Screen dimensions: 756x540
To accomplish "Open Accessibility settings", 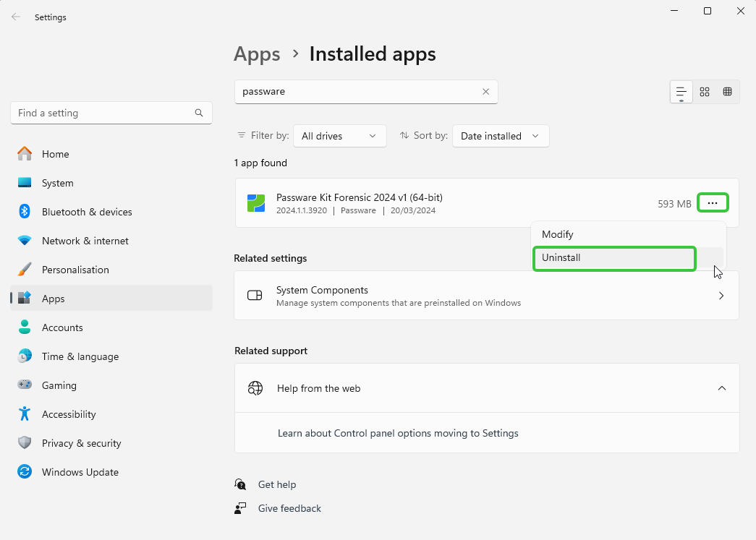I will pyautogui.click(x=111, y=414).
